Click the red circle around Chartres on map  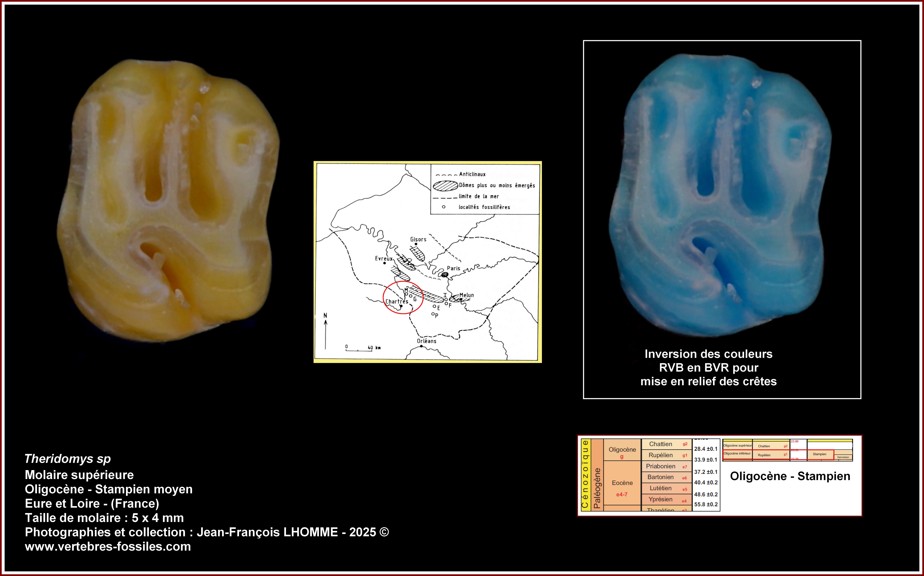coord(403,298)
